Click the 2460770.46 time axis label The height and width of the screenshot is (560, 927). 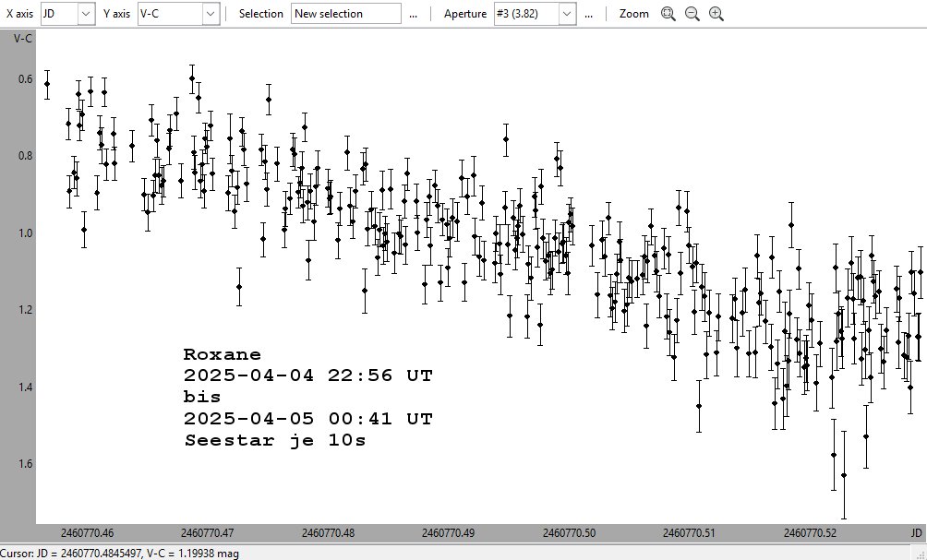point(87,533)
